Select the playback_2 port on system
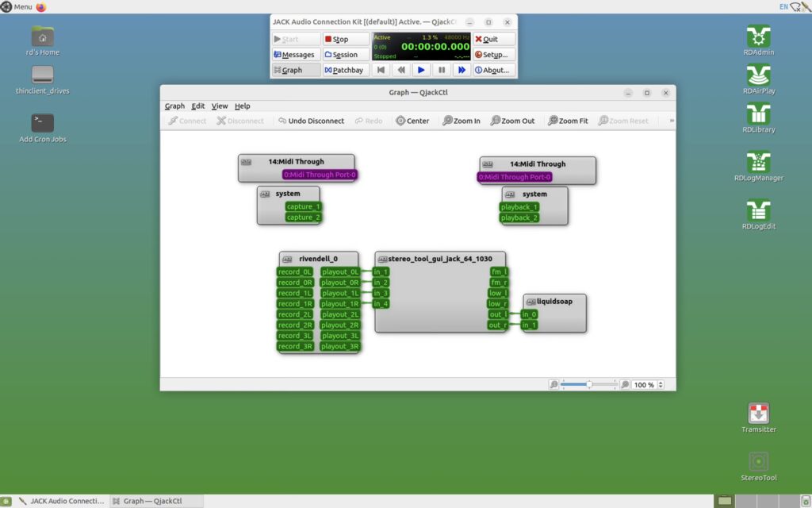 pos(519,217)
